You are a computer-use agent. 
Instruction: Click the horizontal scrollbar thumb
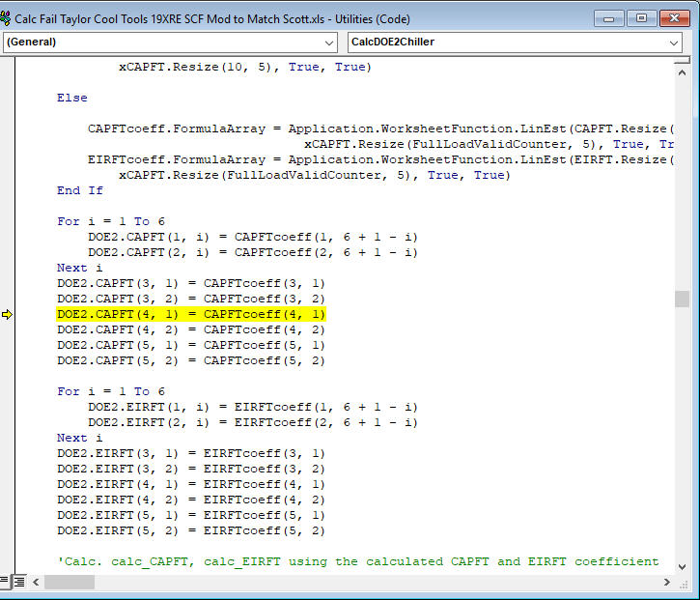pos(70,582)
